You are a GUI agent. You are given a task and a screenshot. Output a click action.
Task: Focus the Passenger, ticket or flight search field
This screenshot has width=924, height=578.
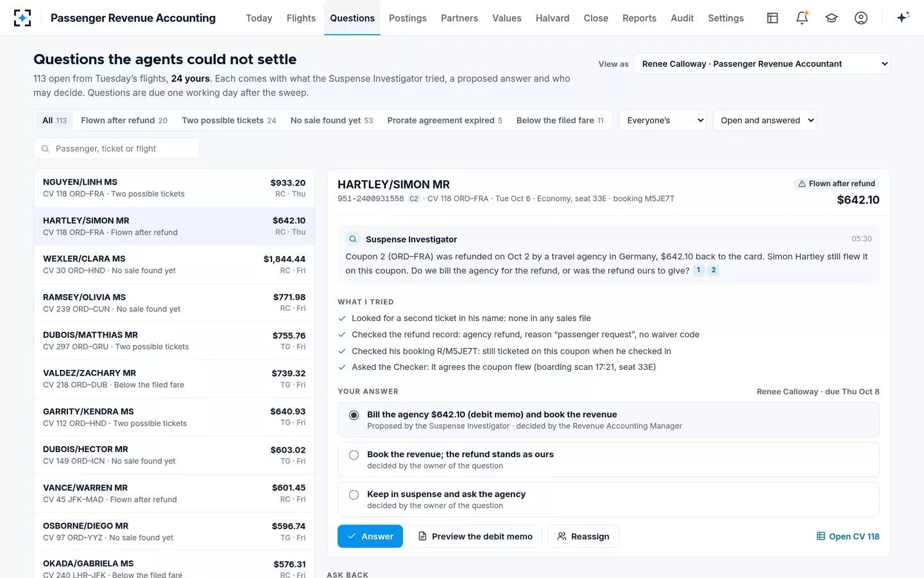pos(117,148)
